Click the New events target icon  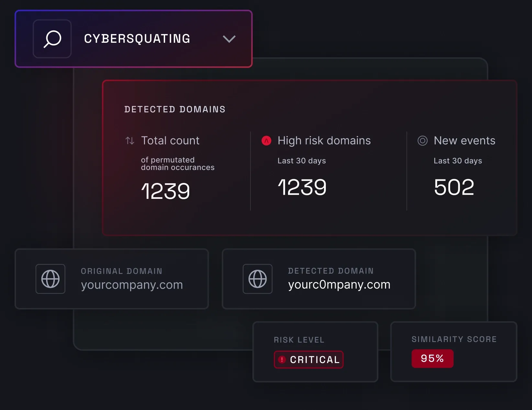pos(422,141)
